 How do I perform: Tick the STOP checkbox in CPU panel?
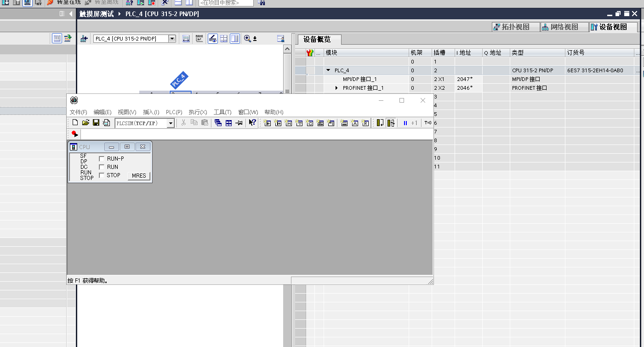[102, 175]
